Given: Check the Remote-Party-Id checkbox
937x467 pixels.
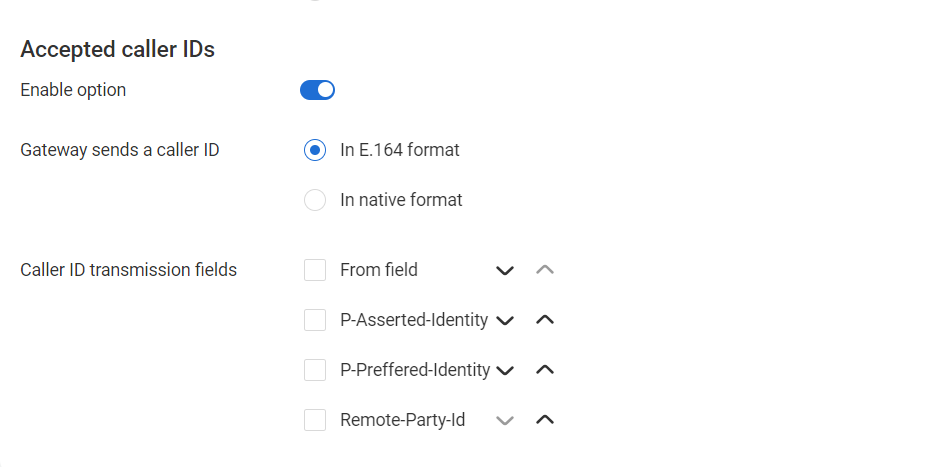Looking at the screenshot, I should pos(315,420).
